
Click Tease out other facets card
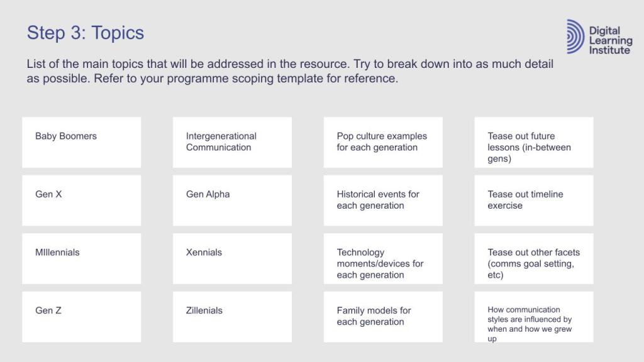[534, 258]
